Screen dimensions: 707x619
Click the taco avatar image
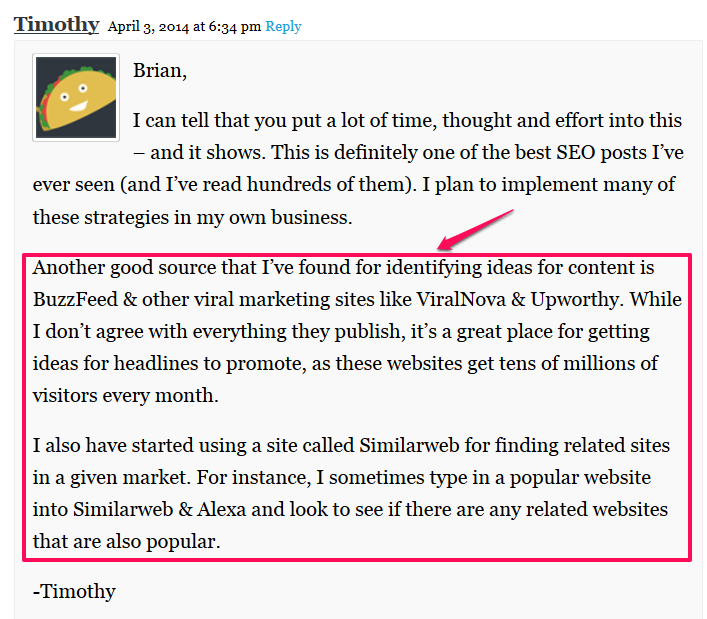click(x=76, y=97)
